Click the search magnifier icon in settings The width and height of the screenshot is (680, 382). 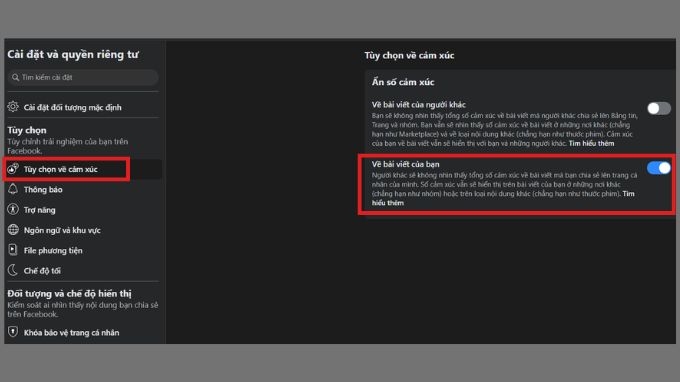pyautogui.click(x=16, y=78)
